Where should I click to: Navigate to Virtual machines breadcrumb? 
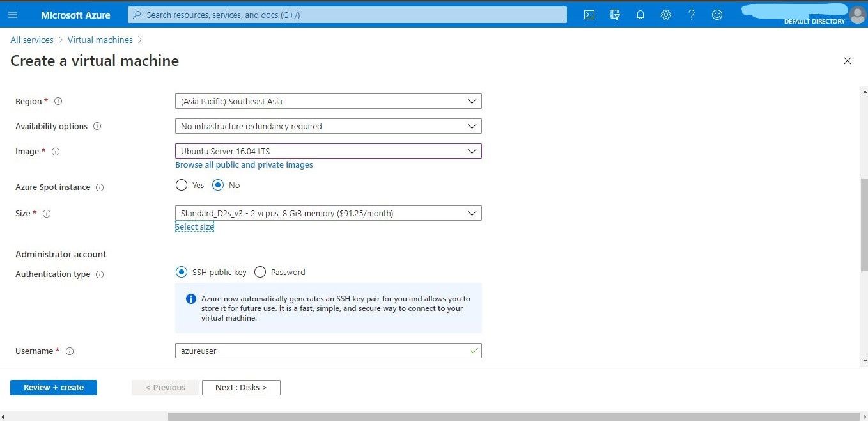100,40
